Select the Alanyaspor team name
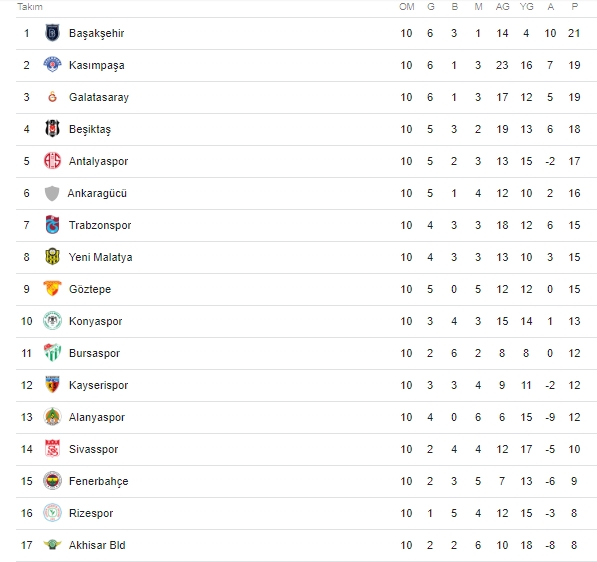This screenshot has width=597, height=562. pos(97,417)
